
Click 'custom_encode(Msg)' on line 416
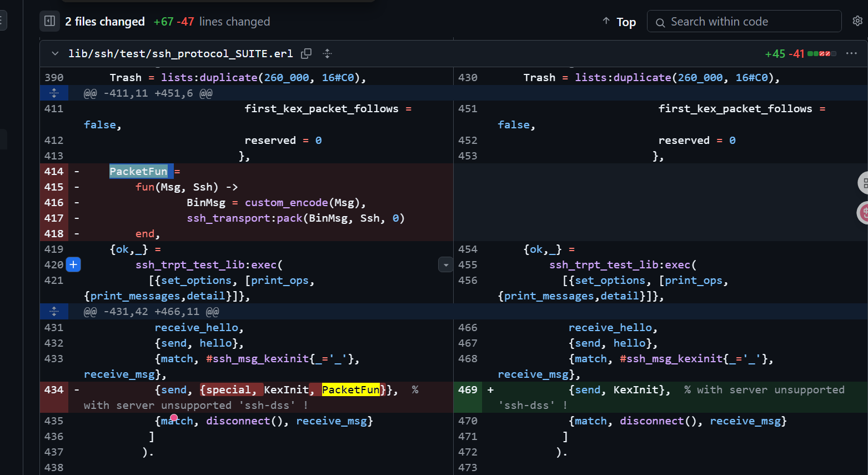[x=302, y=203]
